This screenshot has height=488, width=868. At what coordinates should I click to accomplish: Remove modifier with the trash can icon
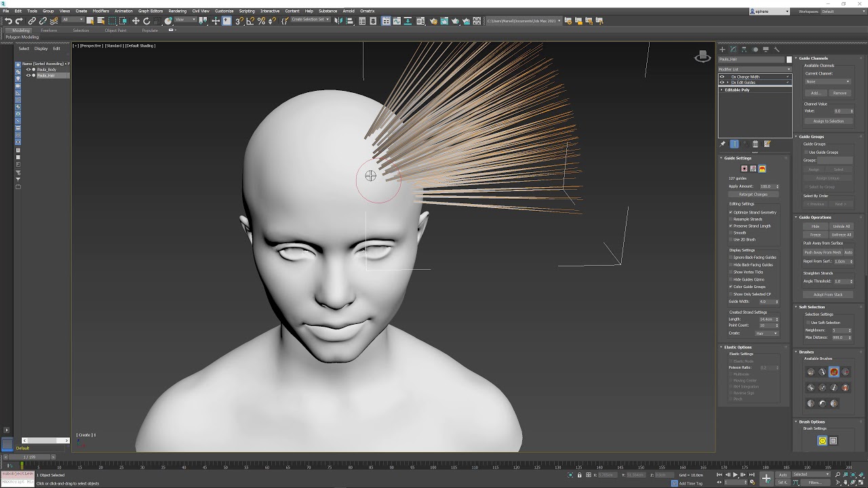click(755, 144)
